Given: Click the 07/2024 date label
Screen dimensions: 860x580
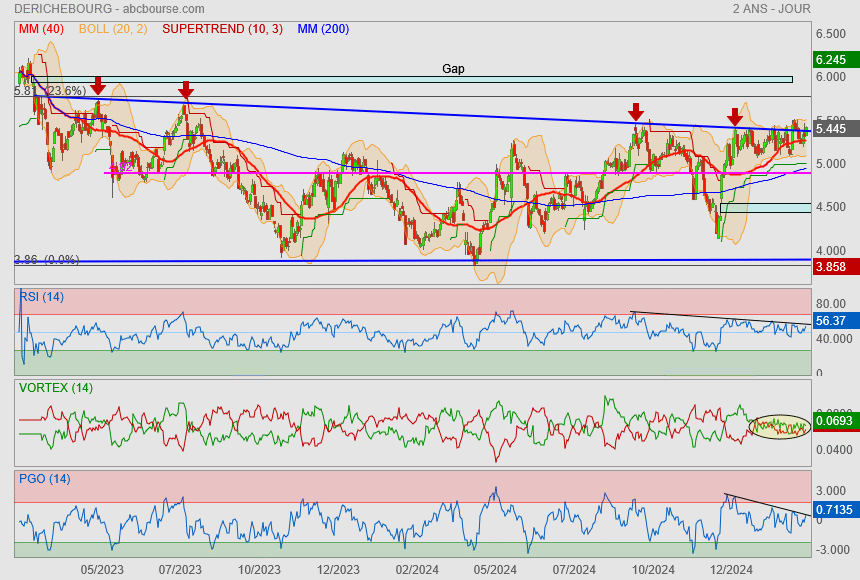Looking at the screenshot, I should coord(574,570).
